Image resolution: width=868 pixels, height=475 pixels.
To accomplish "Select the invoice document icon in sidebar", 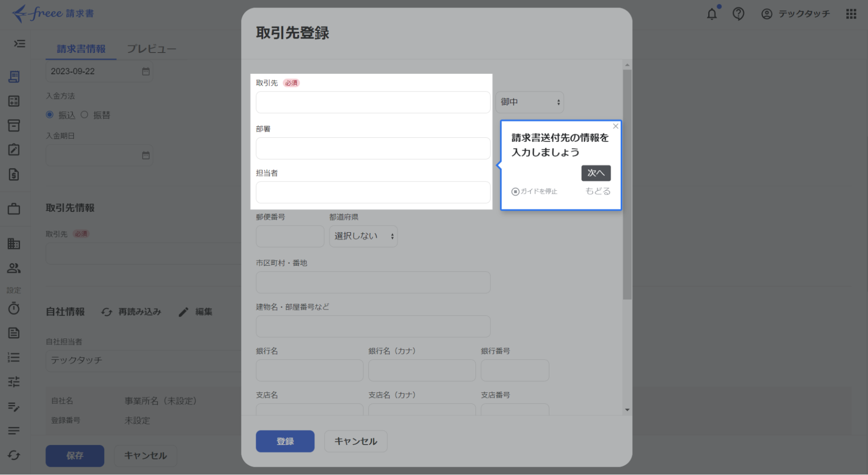I will click(x=14, y=76).
